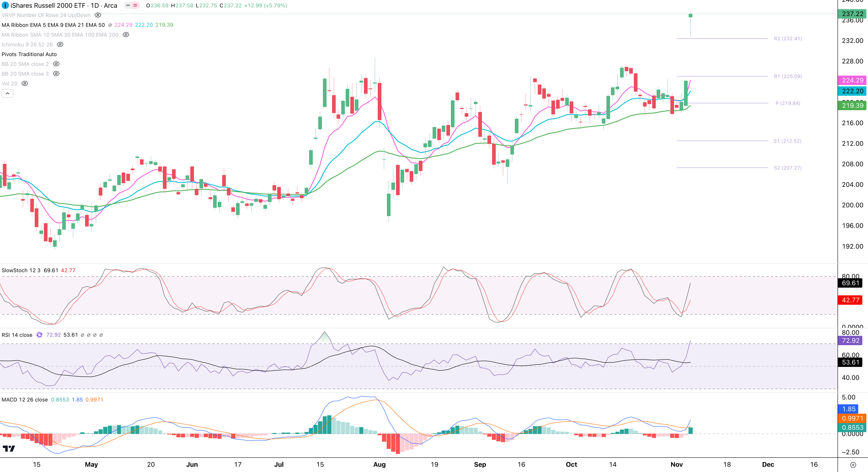Show the BB 20 SMA close 2 indicator
Viewport: 868px width, 472px height.
tap(56, 64)
